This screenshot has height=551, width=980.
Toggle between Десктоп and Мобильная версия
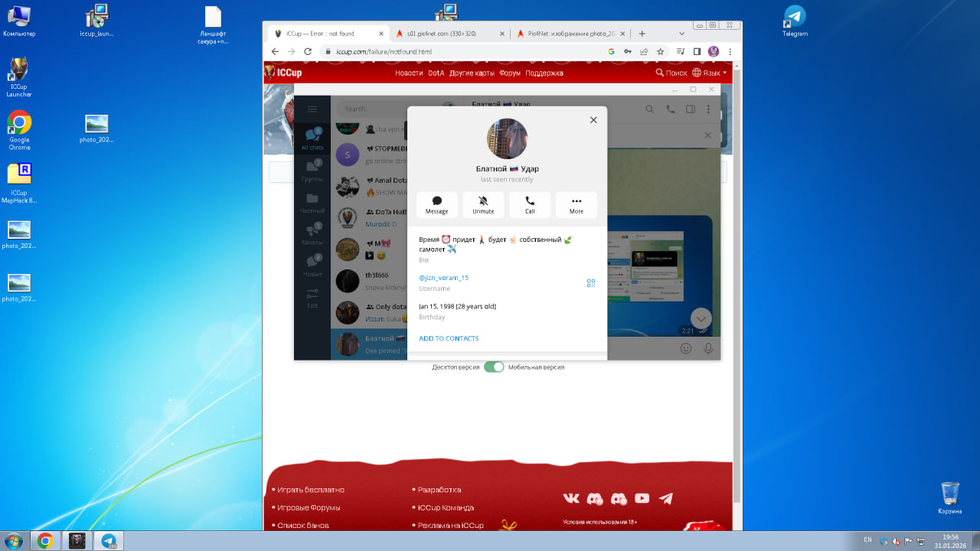tap(494, 367)
